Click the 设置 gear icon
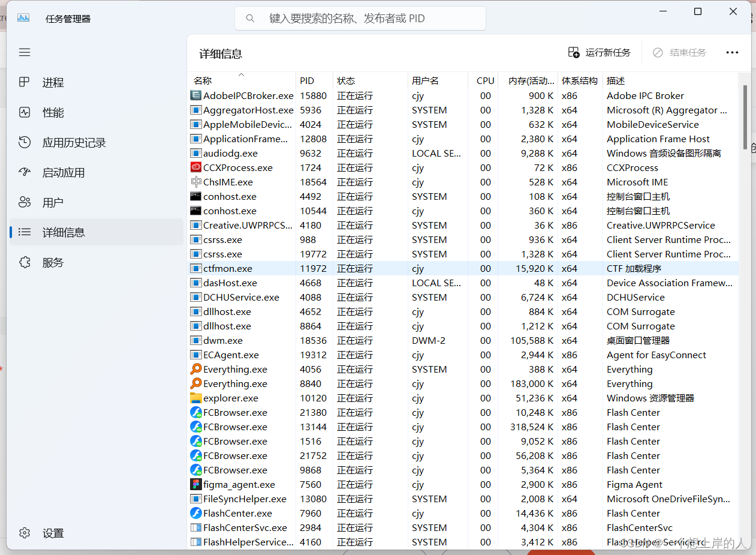756x555 pixels. [25, 533]
